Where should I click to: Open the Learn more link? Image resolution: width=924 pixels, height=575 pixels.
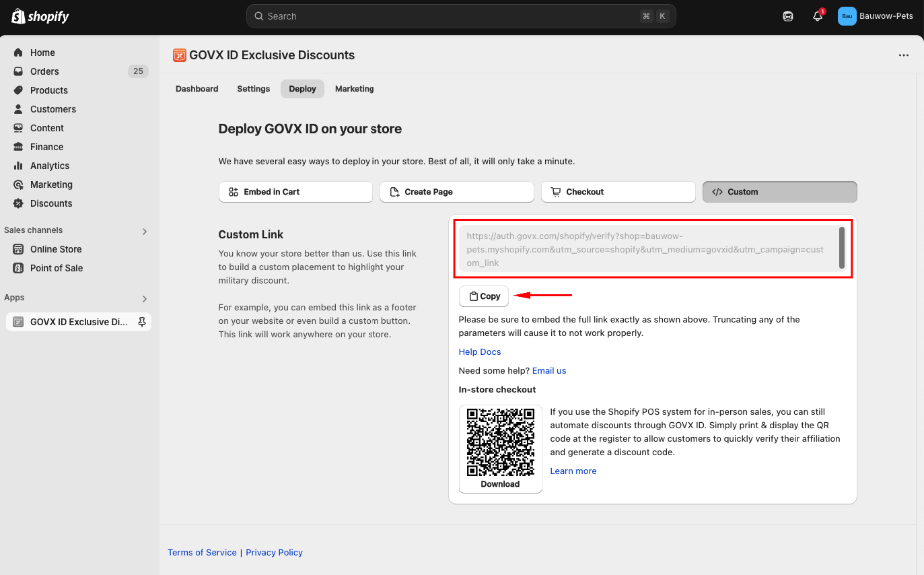coord(573,471)
